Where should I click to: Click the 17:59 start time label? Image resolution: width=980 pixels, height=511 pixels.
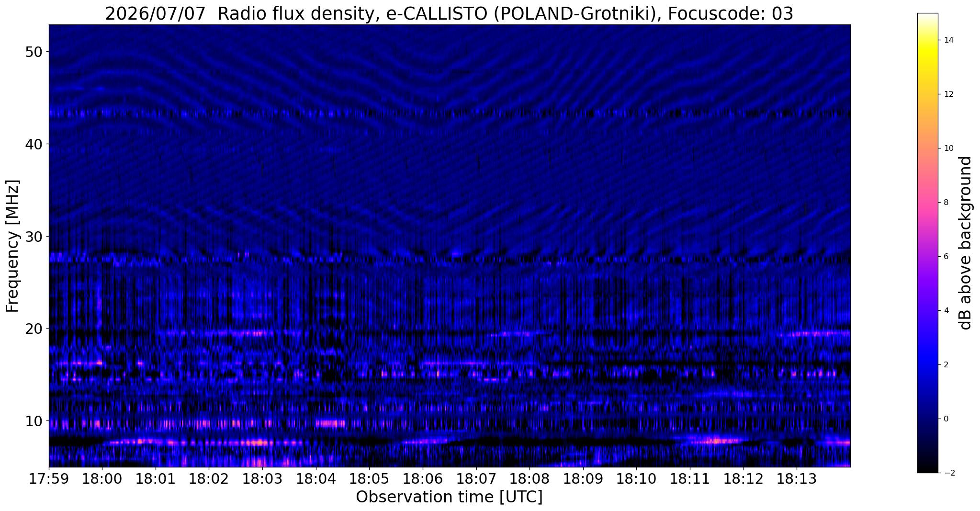coord(49,478)
